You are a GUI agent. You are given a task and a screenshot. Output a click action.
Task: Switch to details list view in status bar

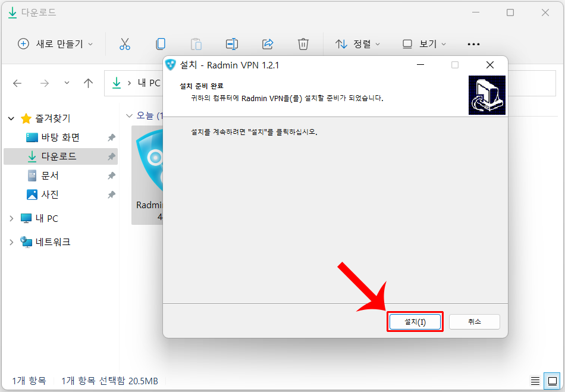[x=535, y=381]
